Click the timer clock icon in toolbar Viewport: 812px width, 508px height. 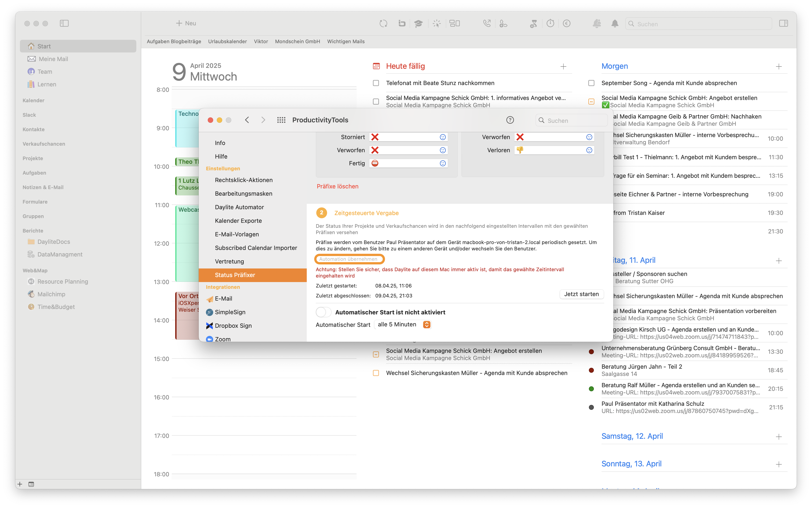pyautogui.click(x=550, y=24)
